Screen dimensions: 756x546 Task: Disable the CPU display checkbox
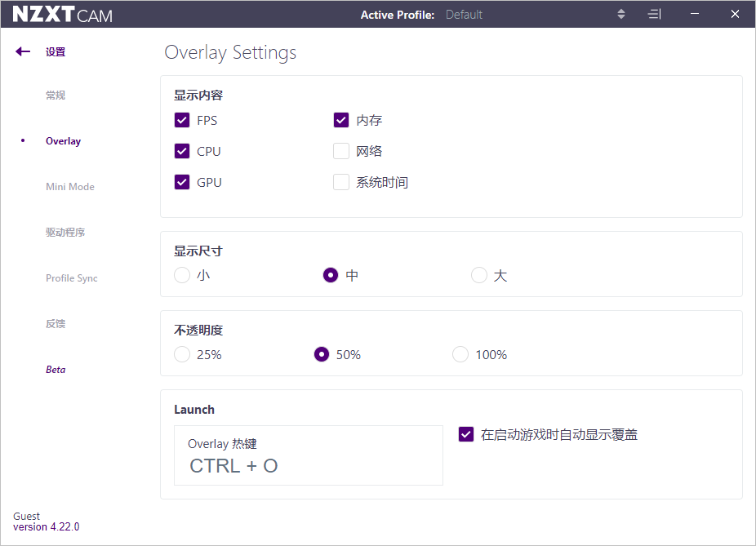click(x=182, y=151)
